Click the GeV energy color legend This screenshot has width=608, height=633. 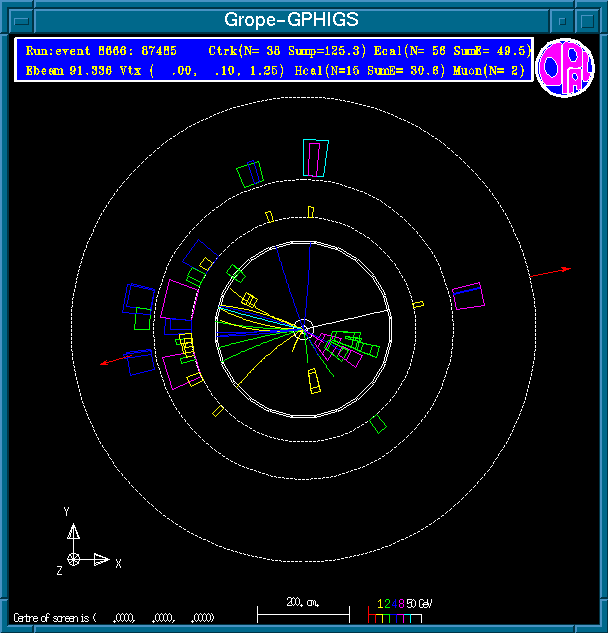(x=398, y=610)
